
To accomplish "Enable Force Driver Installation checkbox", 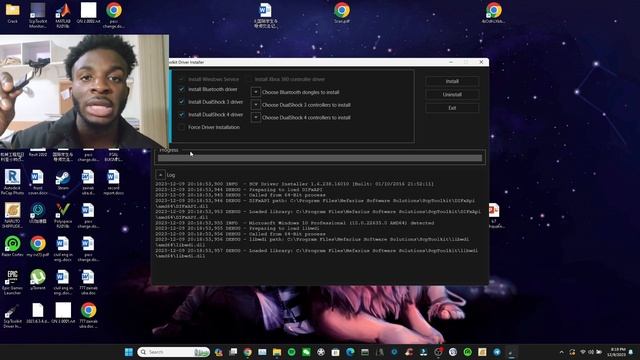I will [182, 127].
